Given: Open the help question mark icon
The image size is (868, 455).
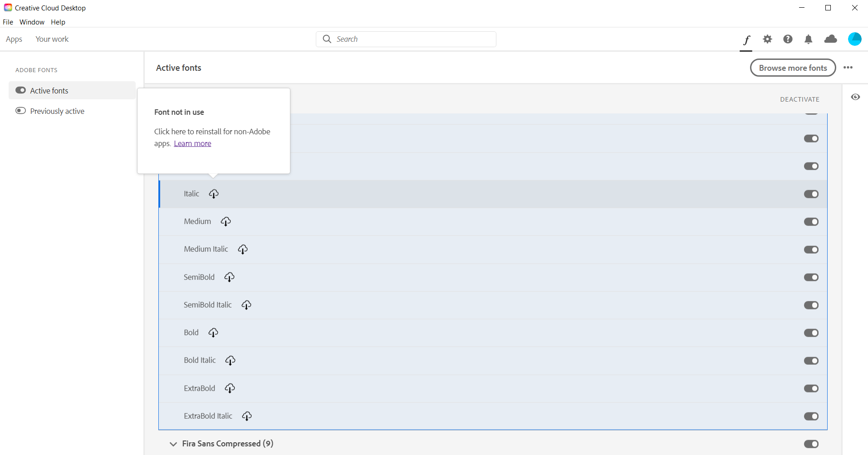Looking at the screenshot, I should [x=788, y=39].
